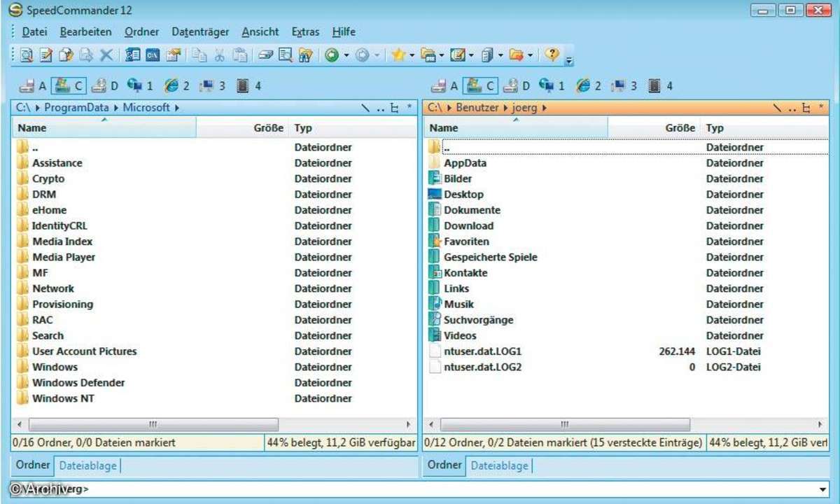Click the Paste clipboard icon
Screen dimensions: 840x504
click(x=239, y=55)
